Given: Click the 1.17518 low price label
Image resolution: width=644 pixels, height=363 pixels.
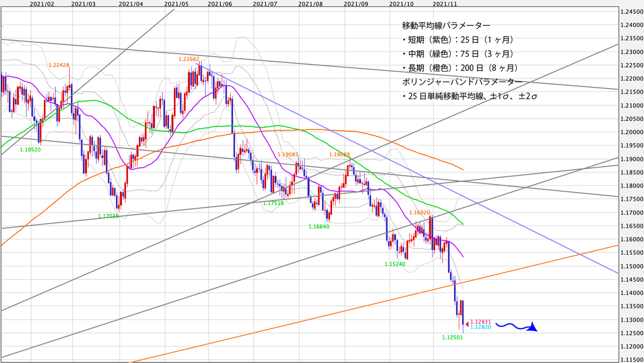Looking at the screenshot, I should [273, 204].
